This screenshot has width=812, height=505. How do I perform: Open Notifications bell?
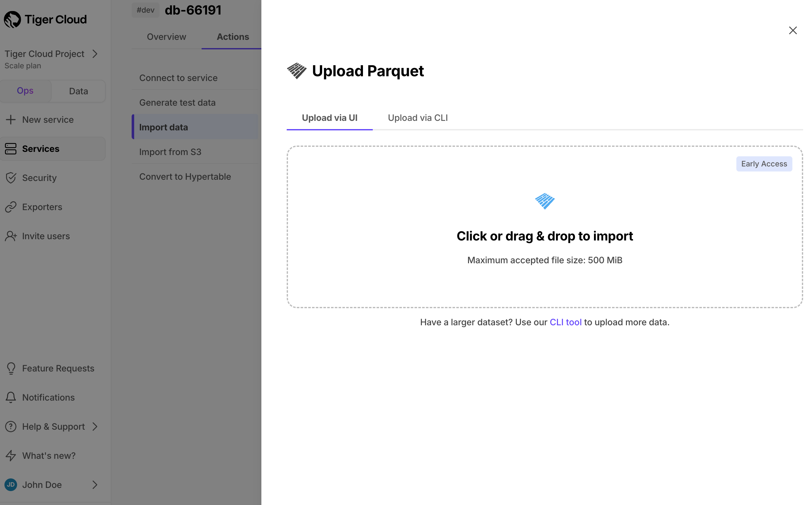11,397
